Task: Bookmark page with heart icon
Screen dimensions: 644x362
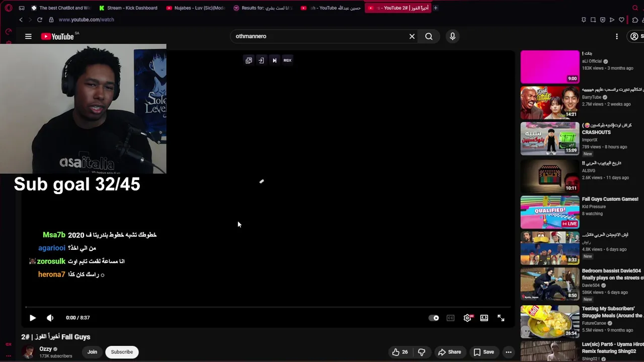Action: [x=622, y=20]
